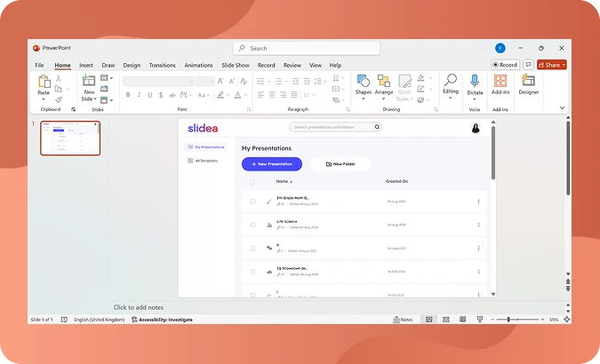600x364 pixels.
Task: Justify text in Paragraph group
Action: click(294, 94)
